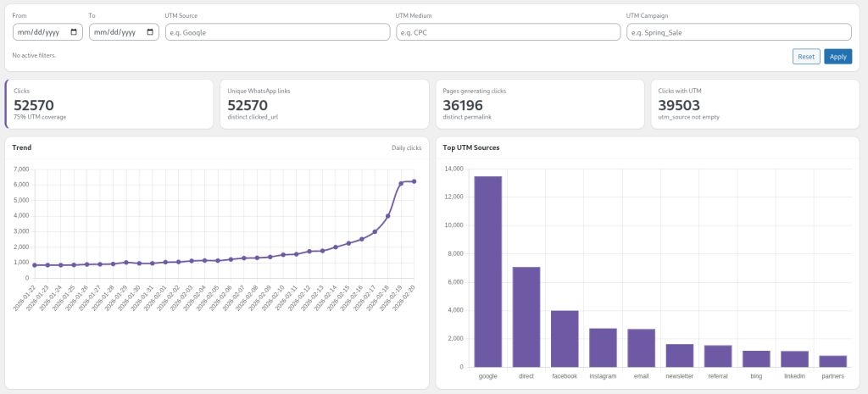This screenshot has height=394, width=868.
Task: Focus the UTM Medium text field
Action: coord(508,32)
